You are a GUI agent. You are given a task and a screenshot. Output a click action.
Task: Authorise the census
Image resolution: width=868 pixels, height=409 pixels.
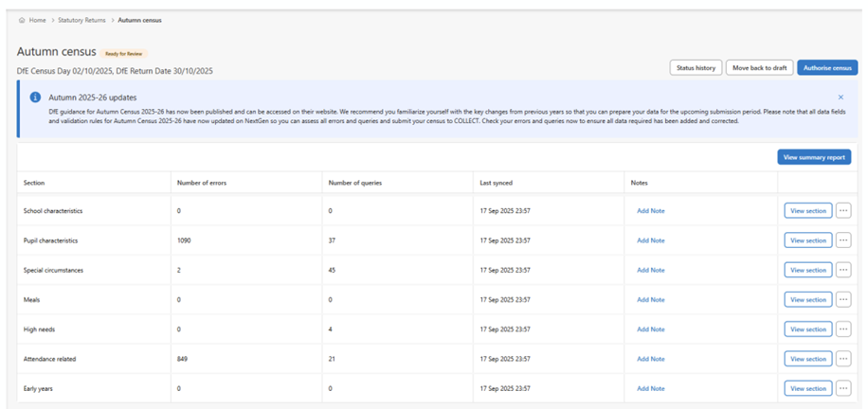click(x=827, y=67)
